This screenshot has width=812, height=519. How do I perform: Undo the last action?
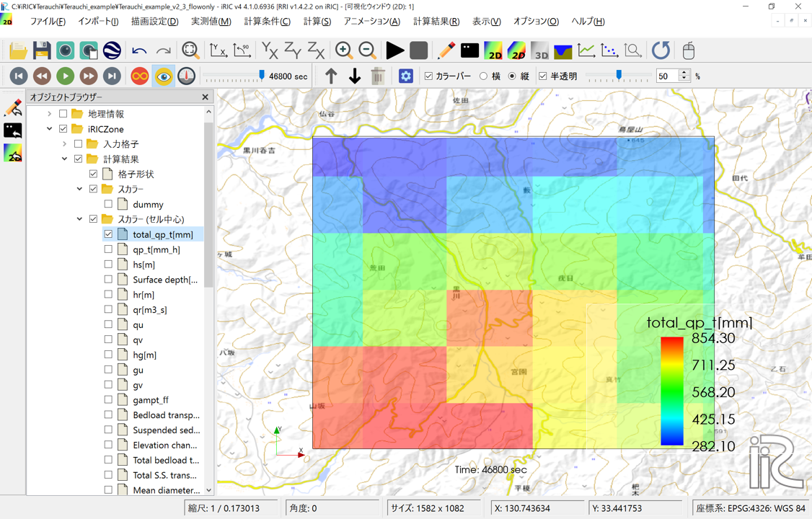(x=139, y=50)
